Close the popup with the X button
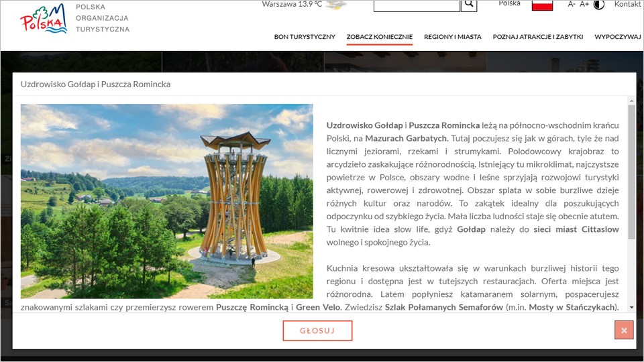This screenshot has width=644, height=362. coord(624,330)
